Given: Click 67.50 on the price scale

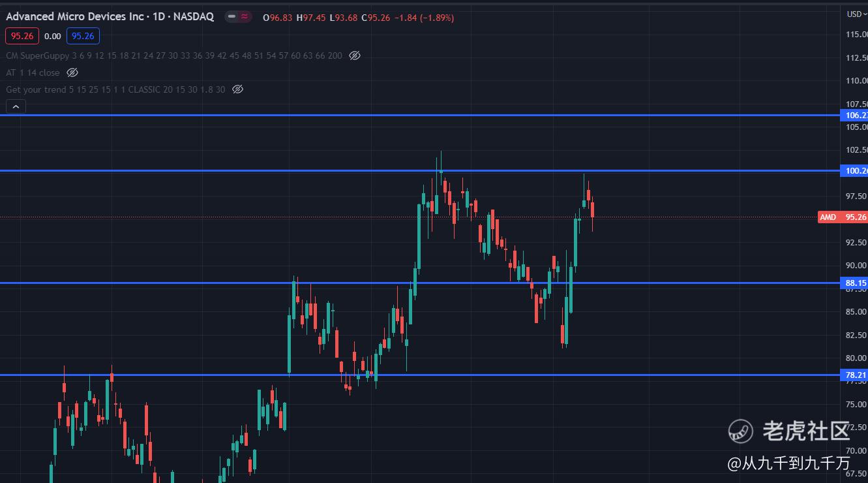Looking at the screenshot, I should point(856,473).
